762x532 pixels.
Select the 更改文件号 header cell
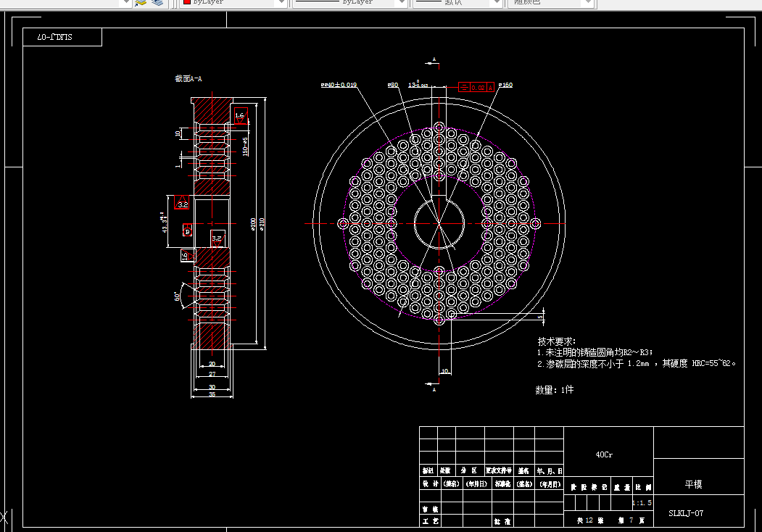(499, 471)
